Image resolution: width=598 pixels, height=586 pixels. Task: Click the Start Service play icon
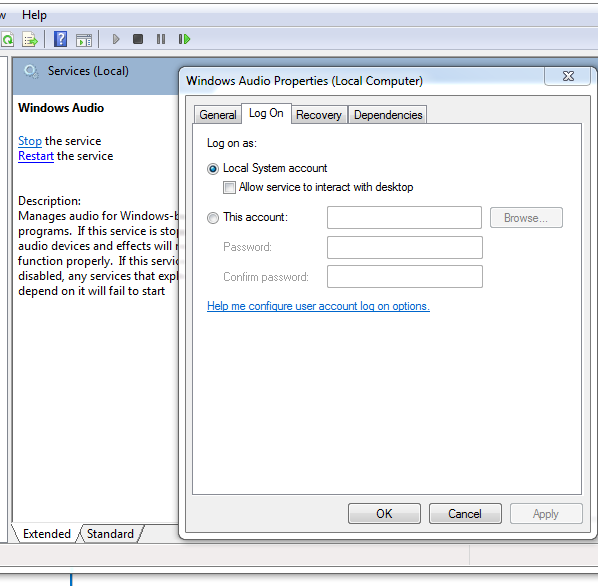116,39
